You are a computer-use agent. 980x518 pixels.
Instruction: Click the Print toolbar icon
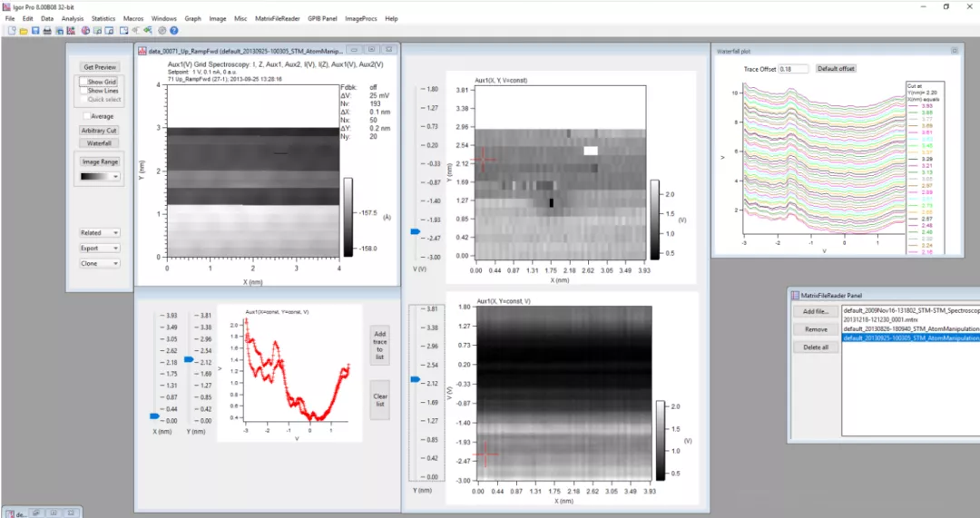47,30
